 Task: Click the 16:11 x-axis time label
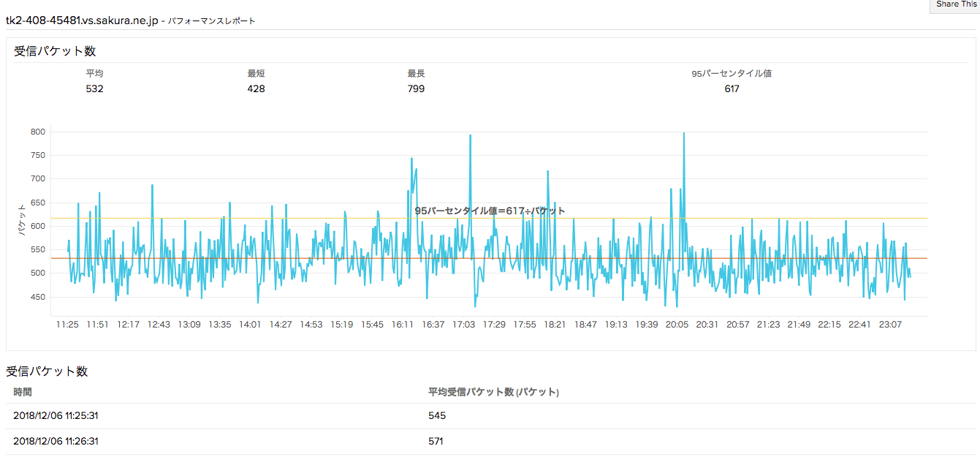point(403,325)
